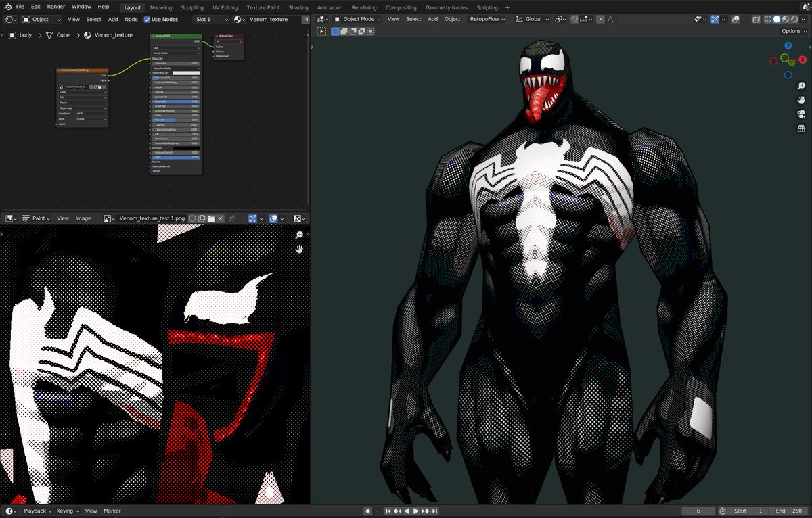Click Venom_texture_test 1.png image name field
The height and width of the screenshot is (518, 812).
152,218
